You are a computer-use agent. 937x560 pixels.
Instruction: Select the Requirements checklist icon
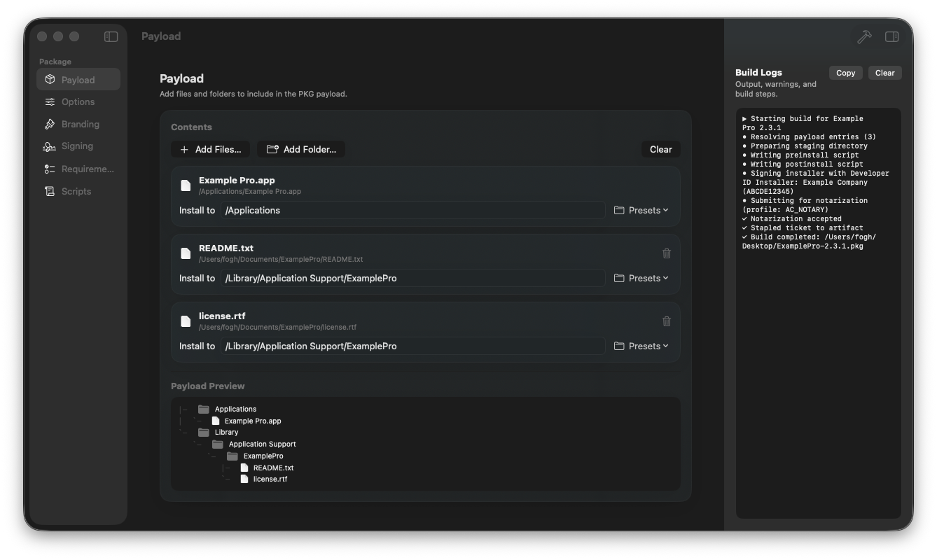49,169
